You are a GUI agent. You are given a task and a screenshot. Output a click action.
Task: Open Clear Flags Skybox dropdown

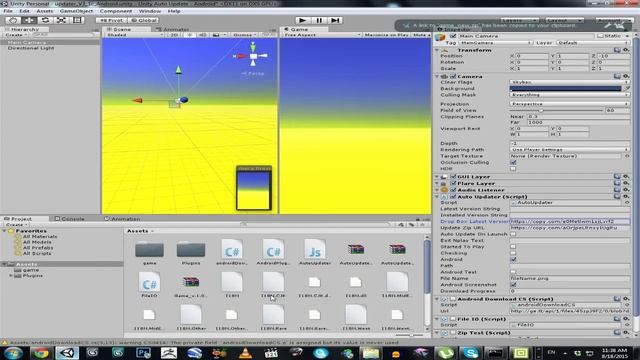coord(570,82)
